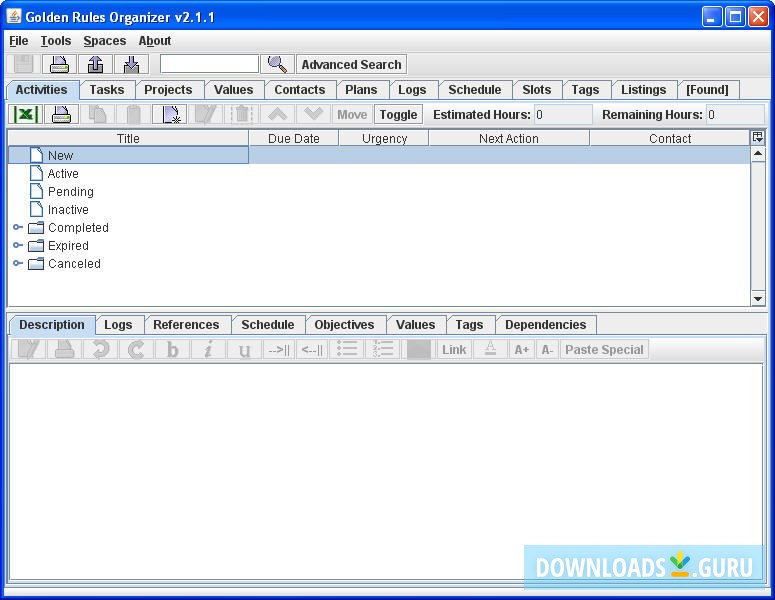This screenshot has width=775, height=600.
Task: Open the Dependencies tab
Action: click(x=546, y=325)
